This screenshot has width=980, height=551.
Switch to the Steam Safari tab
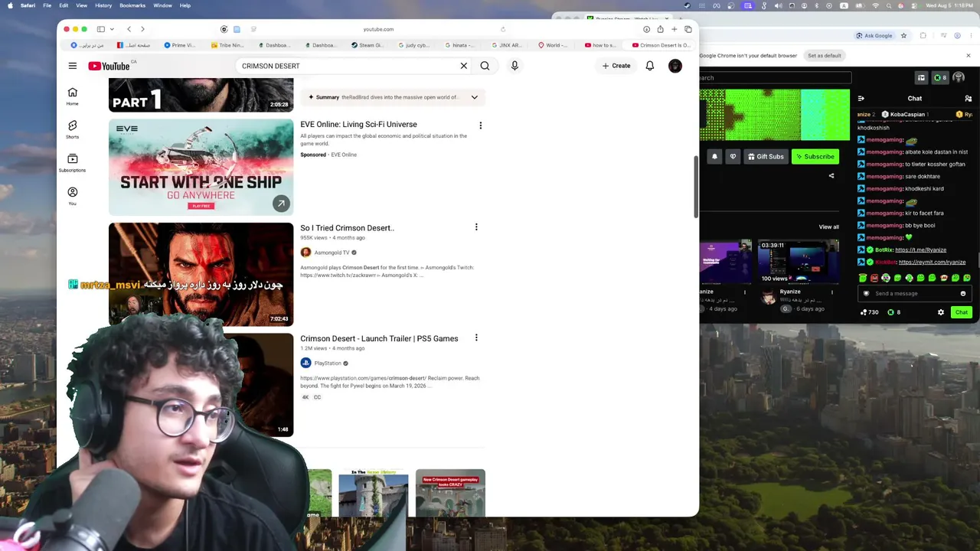367,45
